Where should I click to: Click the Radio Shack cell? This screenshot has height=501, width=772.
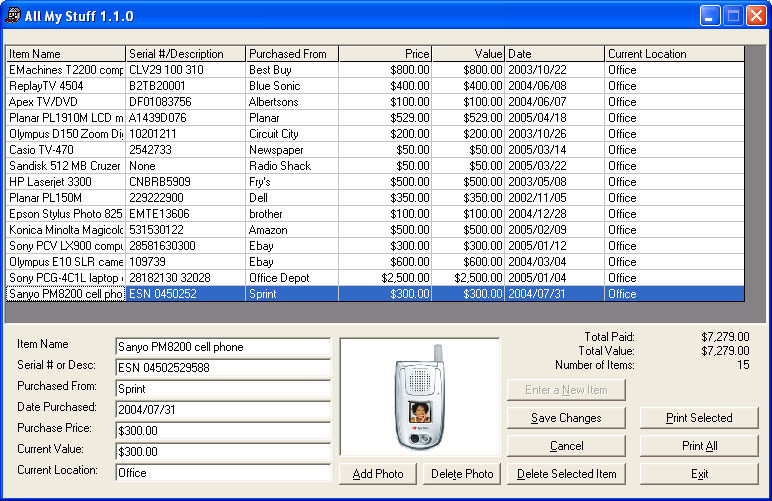292,166
